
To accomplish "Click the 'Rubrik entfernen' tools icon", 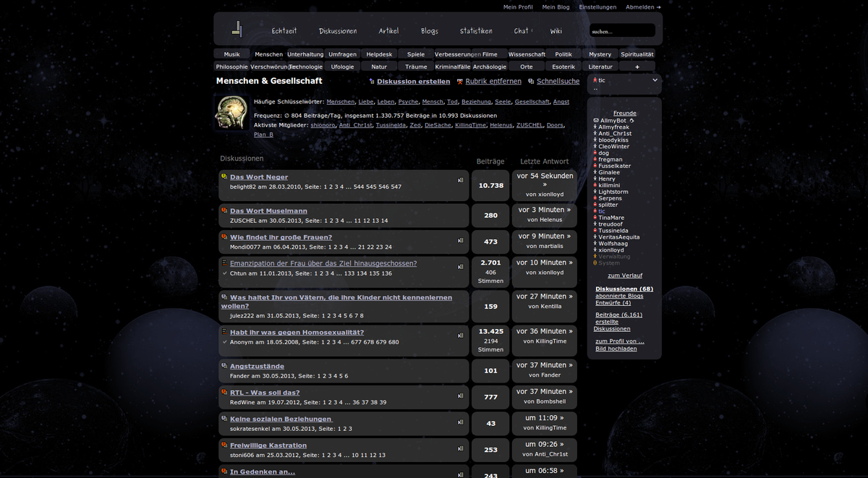I will tap(460, 82).
